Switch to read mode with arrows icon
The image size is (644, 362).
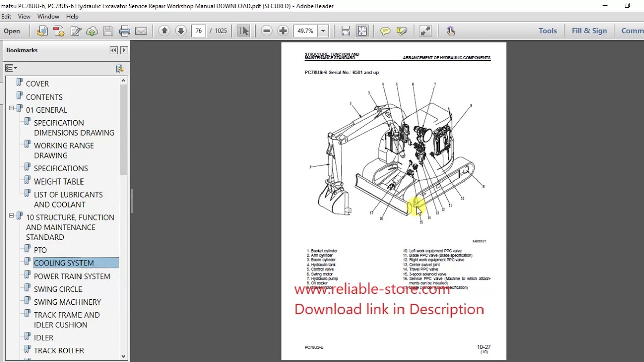[x=425, y=31]
